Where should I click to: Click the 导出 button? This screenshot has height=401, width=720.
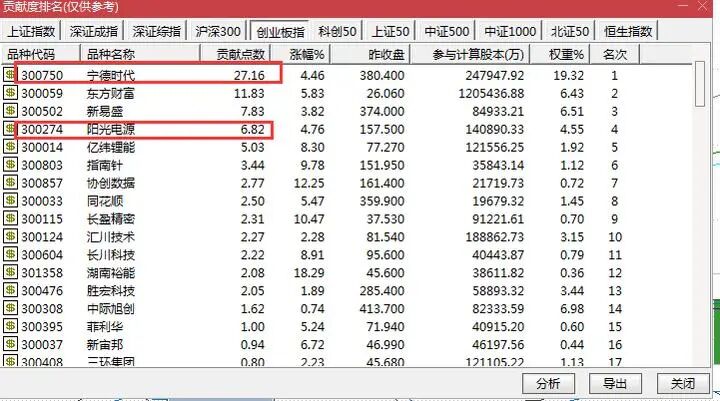[x=615, y=383]
